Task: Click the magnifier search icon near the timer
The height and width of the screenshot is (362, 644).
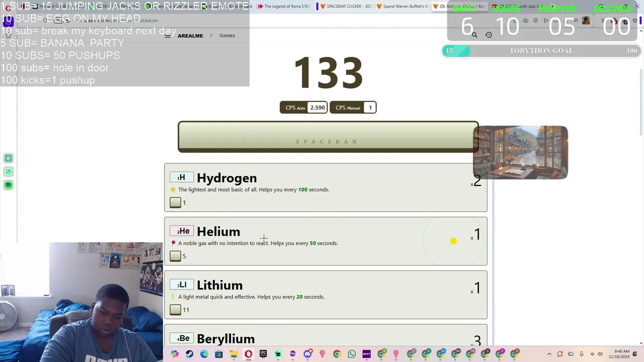Action: (x=474, y=35)
